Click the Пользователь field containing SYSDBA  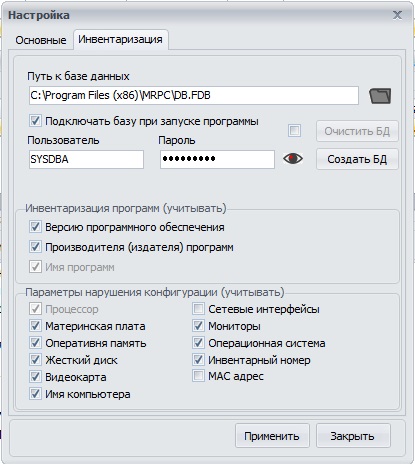pyautogui.click(x=86, y=159)
